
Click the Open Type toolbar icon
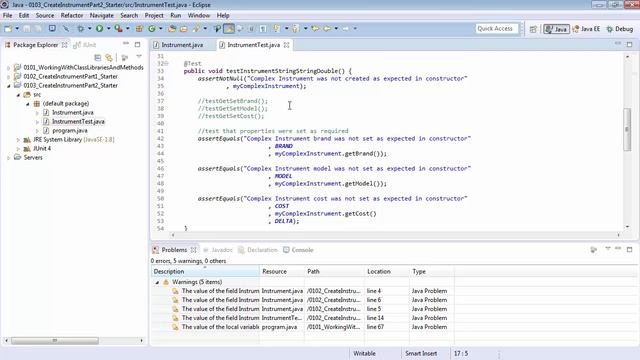[172, 29]
